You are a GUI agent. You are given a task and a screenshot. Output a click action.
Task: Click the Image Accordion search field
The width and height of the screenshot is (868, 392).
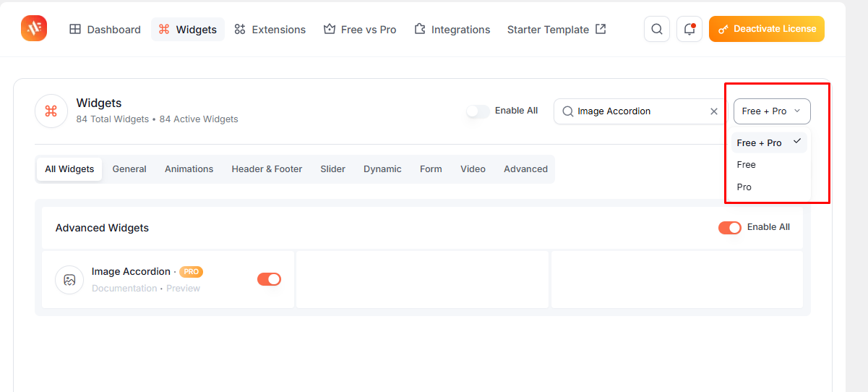[x=640, y=111]
